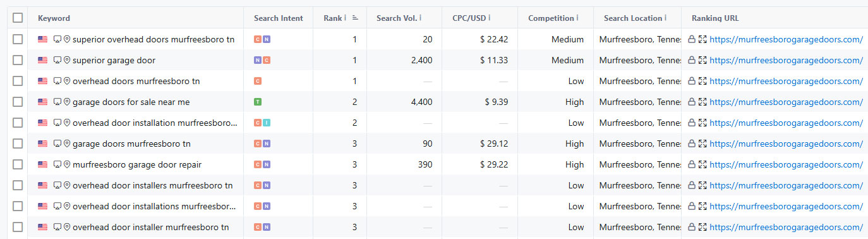The width and height of the screenshot is (868, 239).
Task: Click the US flag beside 'garage doors for sale near me'
Action: tap(42, 102)
